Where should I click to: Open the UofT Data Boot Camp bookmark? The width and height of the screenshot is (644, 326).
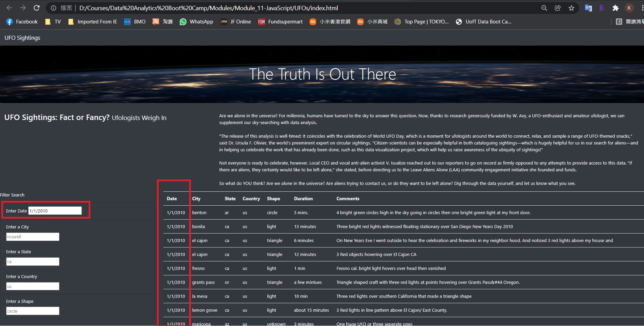483,22
